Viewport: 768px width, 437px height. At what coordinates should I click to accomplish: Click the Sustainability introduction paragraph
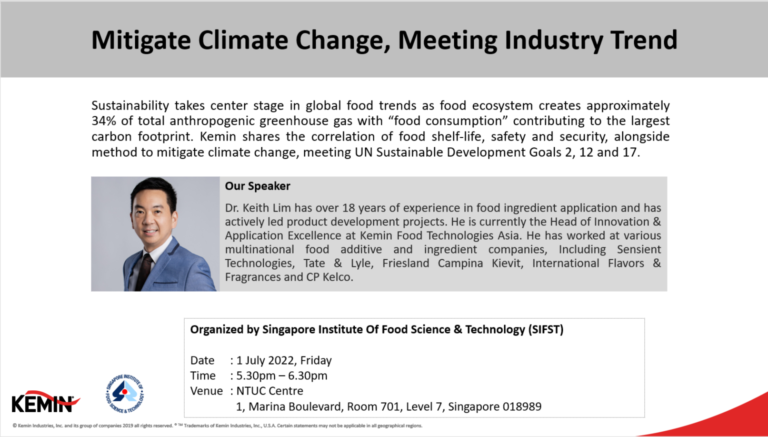380,129
